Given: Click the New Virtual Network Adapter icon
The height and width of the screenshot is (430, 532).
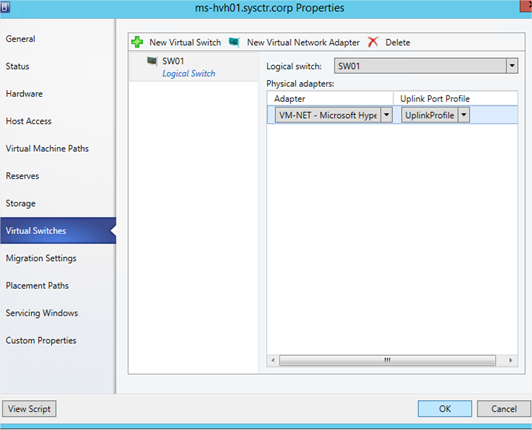Looking at the screenshot, I should coord(234,42).
